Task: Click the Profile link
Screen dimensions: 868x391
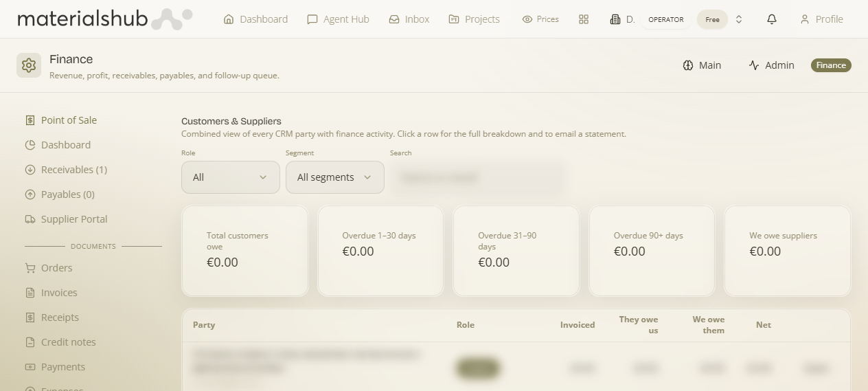Action: (821, 19)
